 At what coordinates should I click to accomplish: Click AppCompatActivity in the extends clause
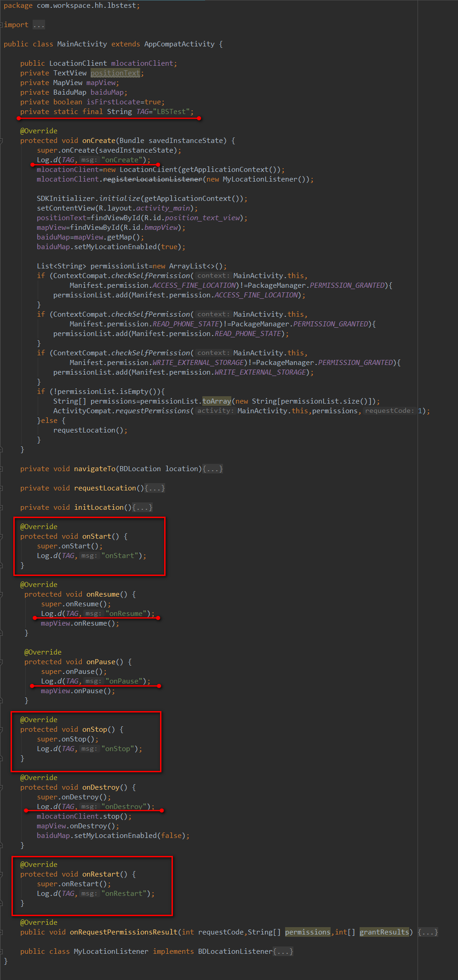pyautogui.click(x=179, y=44)
